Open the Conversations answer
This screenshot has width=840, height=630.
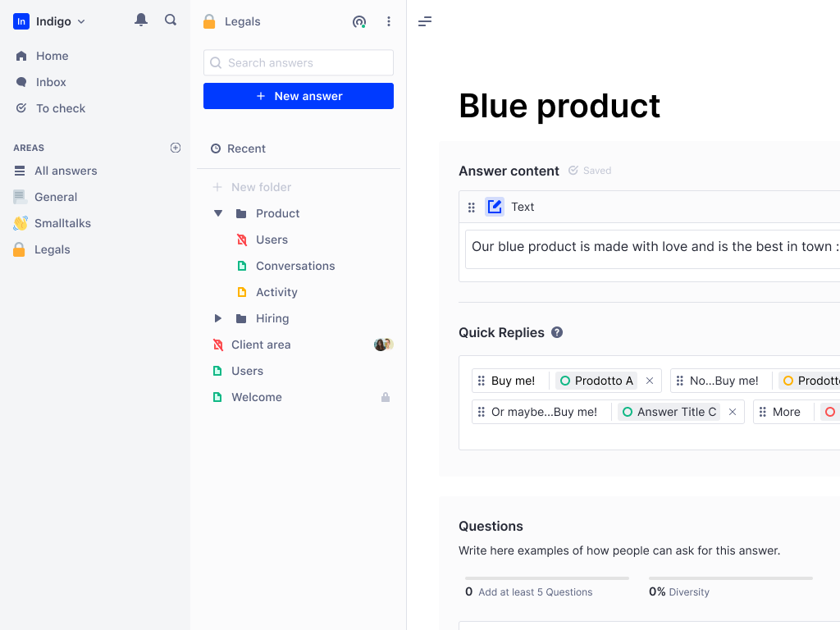click(x=295, y=266)
